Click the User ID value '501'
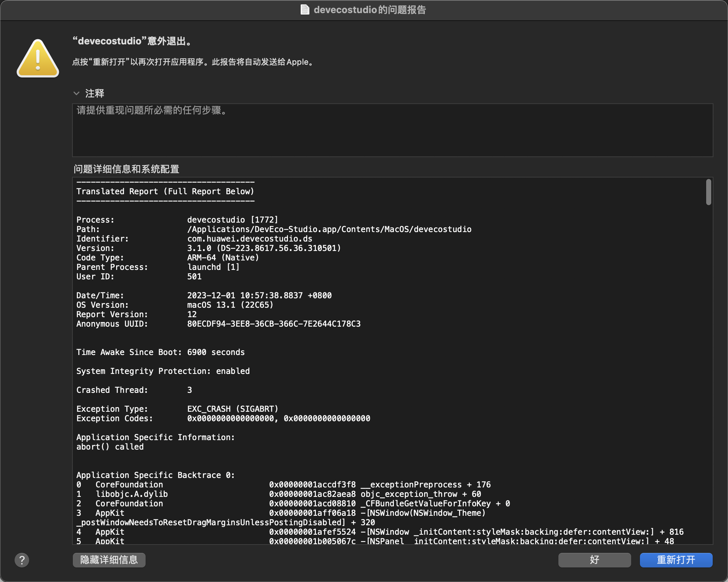Image resolution: width=728 pixels, height=582 pixels. (x=194, y=276)
